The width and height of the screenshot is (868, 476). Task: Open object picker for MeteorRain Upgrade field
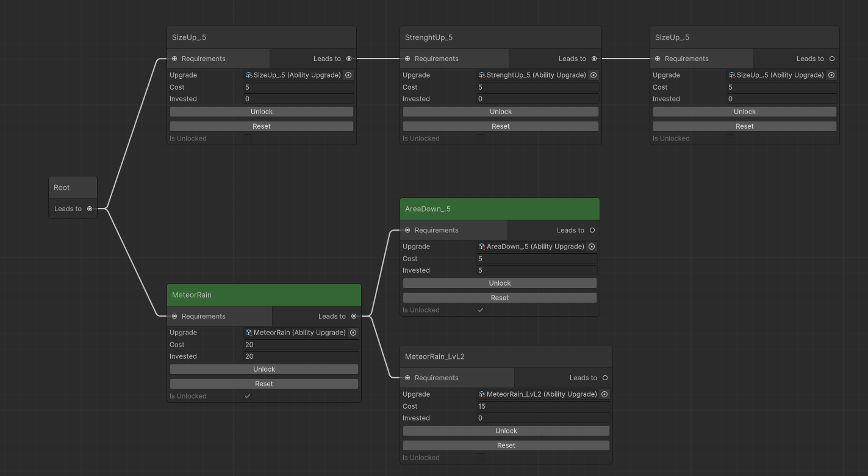pyautogui.click(x=353, y=333)
